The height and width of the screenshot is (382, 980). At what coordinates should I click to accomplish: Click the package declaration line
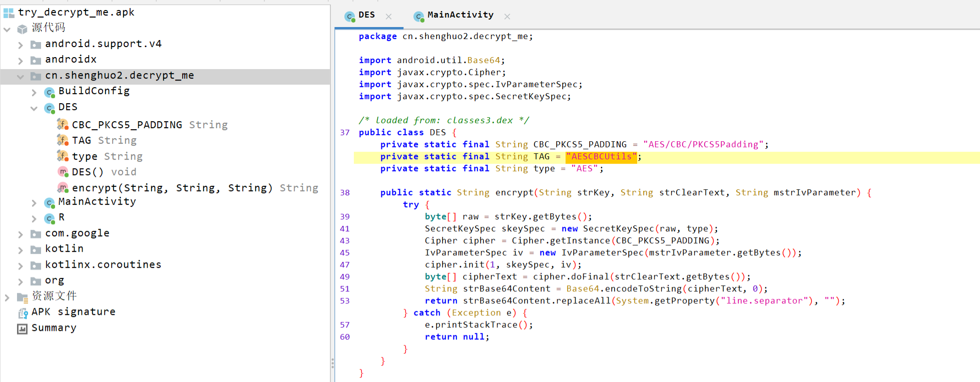coord(445,37)
